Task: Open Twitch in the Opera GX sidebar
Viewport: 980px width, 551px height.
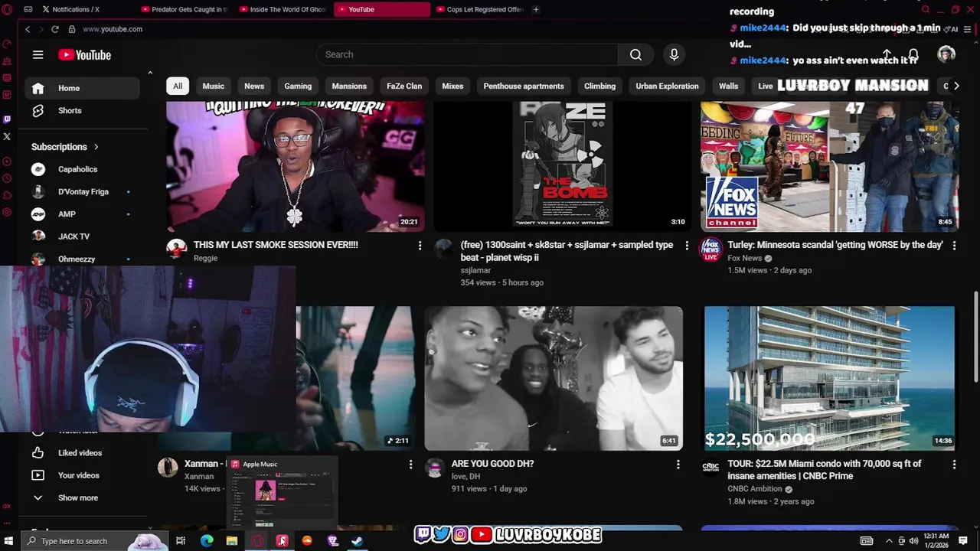Action: pos(7,119)
